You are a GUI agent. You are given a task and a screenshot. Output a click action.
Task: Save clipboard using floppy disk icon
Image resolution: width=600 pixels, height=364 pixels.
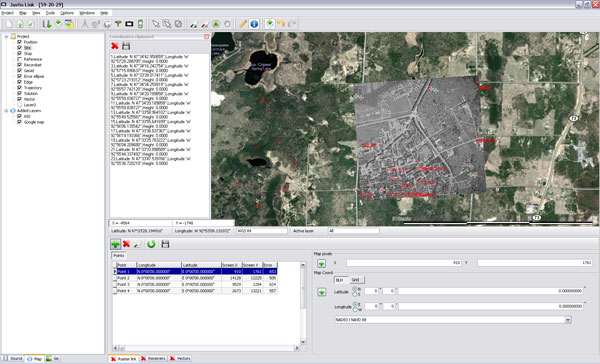click(126, 46)
